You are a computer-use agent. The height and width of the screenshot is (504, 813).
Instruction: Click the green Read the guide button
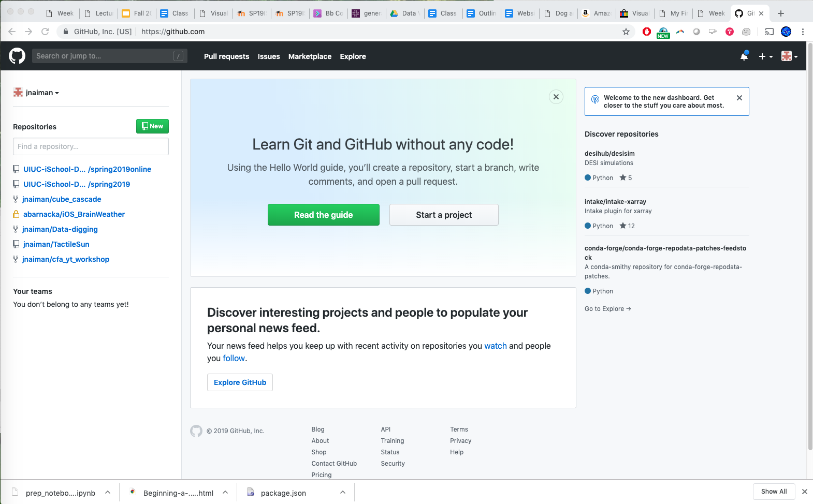(324, 215)
